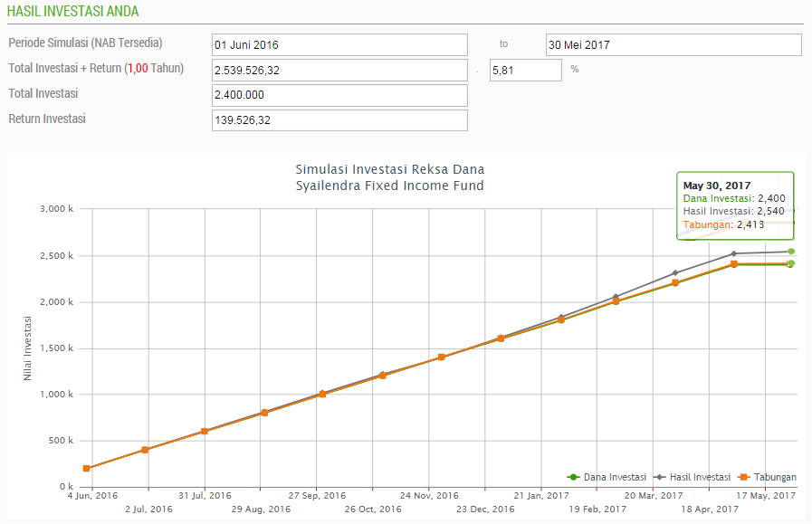The image size is (812, 524).
Task: Click the '20 Mar, 2017' x-axis label
Action: tap(654, 496)
